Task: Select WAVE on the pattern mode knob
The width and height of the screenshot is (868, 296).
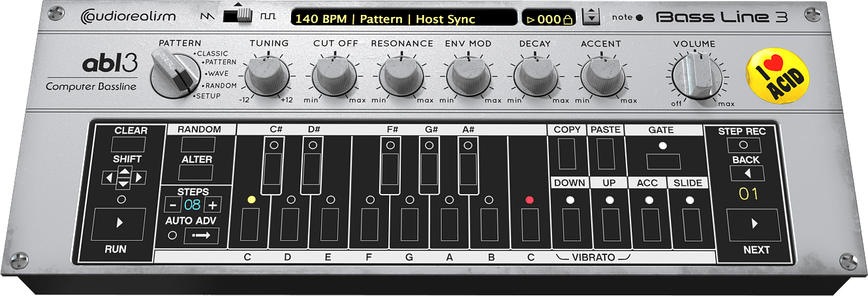Action: point(218,74)
